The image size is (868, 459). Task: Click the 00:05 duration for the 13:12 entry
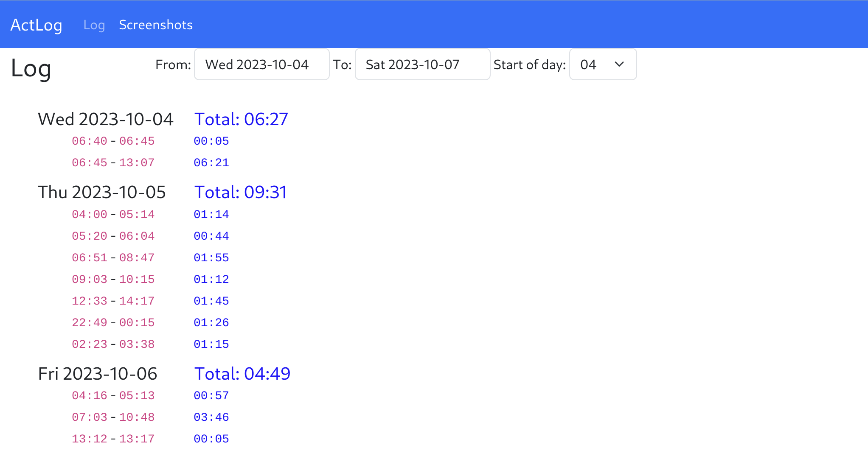pyautogui.click(x=211, y=439)
